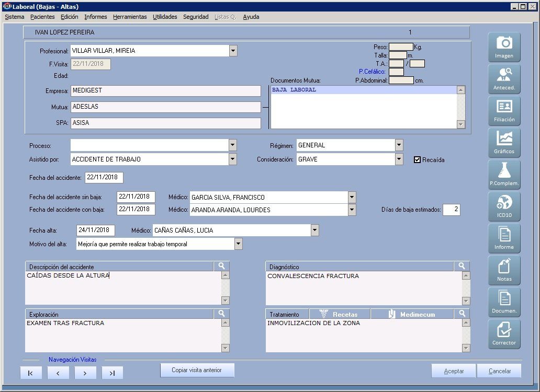Search Diagnóstico with magnifier icon
This screenshot has width=540, height=392.
coord(462,266)
